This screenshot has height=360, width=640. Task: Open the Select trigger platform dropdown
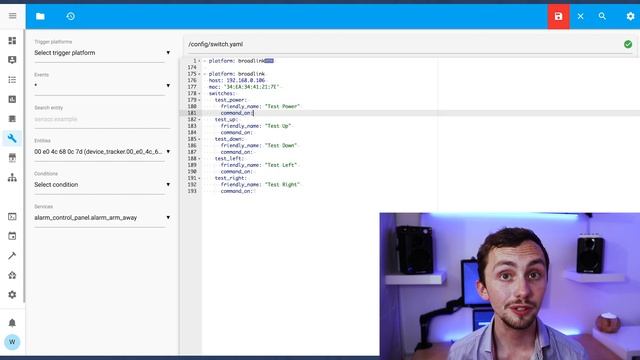point(102,53)
